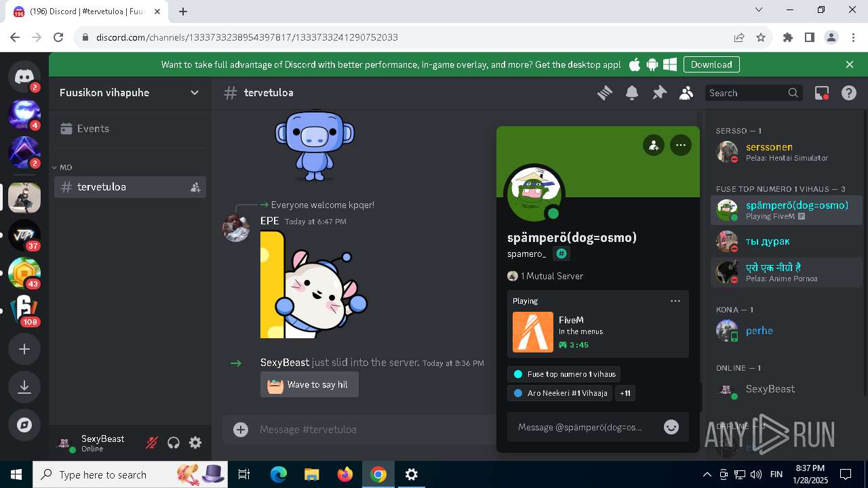Select member serssonen in member list
The height and width of the screenshot is (488, 868).
coord(787,152)
